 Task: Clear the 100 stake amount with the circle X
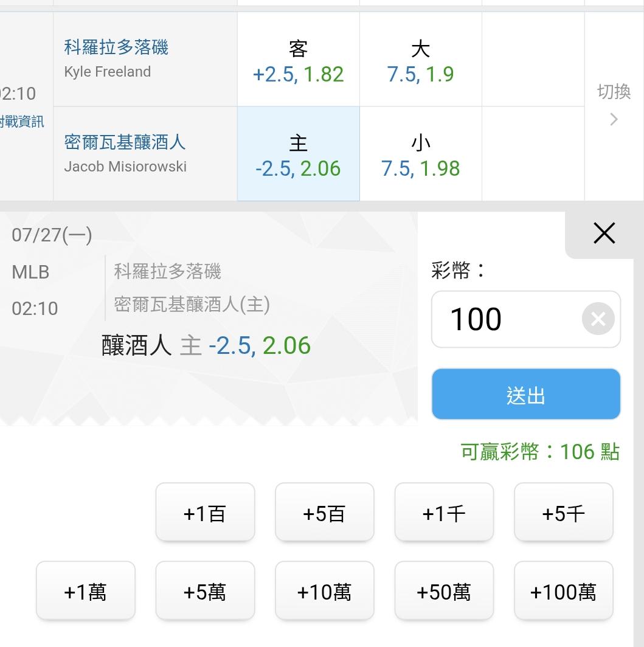click(598, 319)
